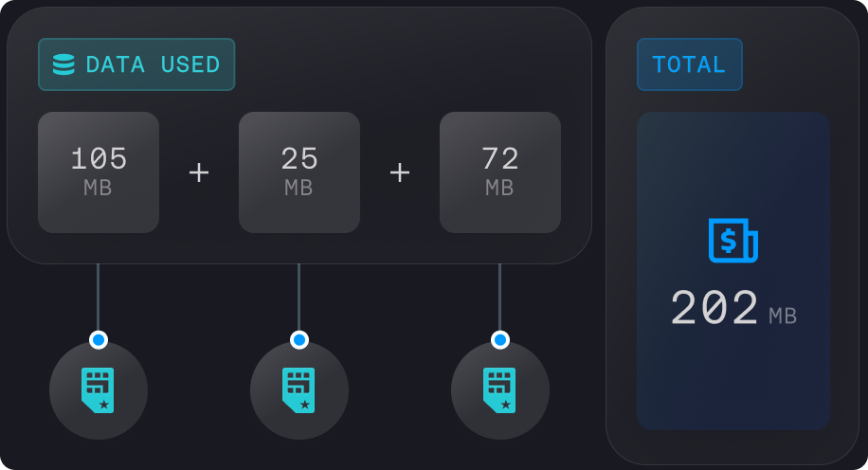868x470 pixels.
Task: Click the database stack icon beside DATA USED
Action: pos(63,64)
